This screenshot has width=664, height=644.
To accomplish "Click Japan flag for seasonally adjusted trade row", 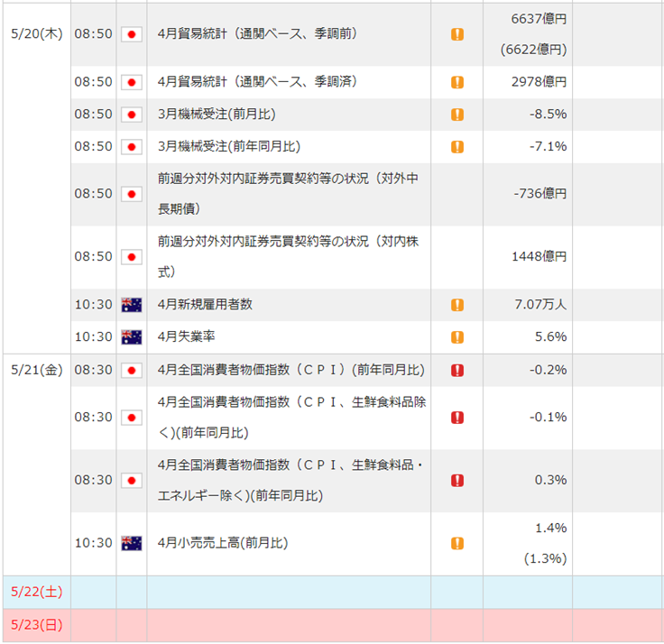I will [x=132, y=82].
